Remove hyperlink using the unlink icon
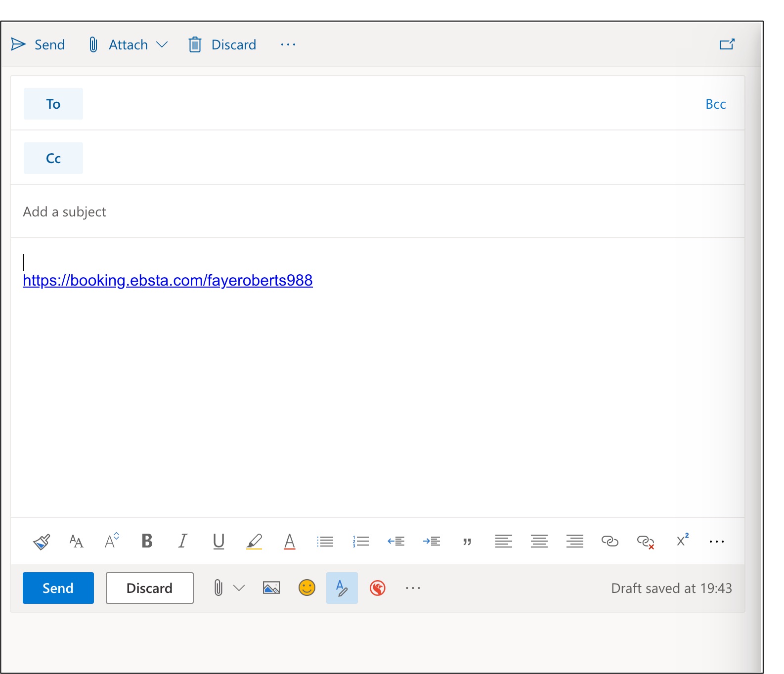The height and width of the screenshot is (674, 784). (645, 542)
